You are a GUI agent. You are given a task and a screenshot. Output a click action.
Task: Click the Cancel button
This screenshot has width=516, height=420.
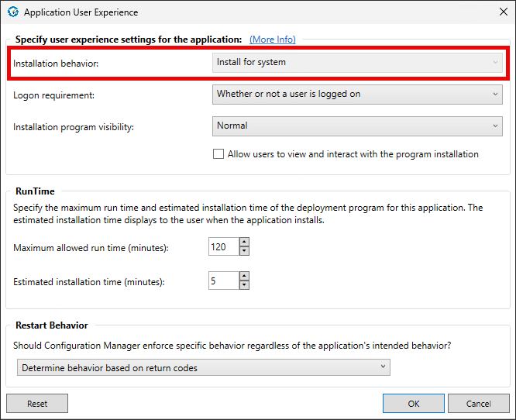(478, 404)
